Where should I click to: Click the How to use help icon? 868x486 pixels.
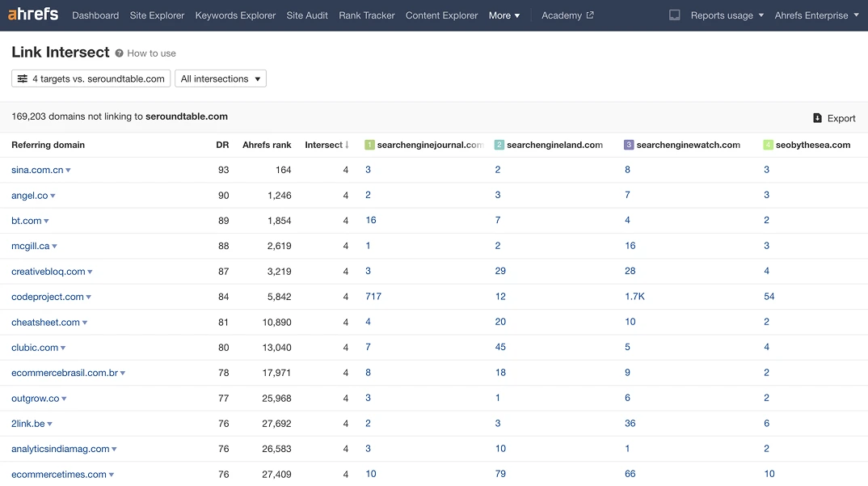point(120,53)
